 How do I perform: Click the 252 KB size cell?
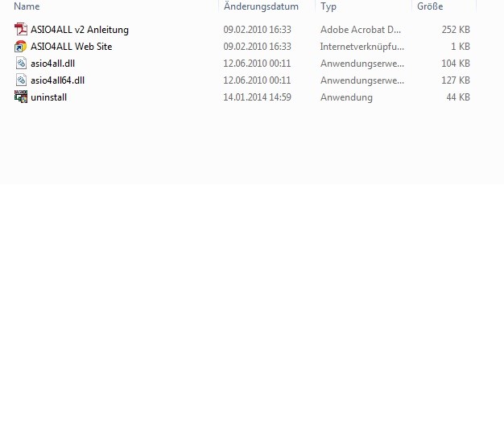(x=456, y=30)
